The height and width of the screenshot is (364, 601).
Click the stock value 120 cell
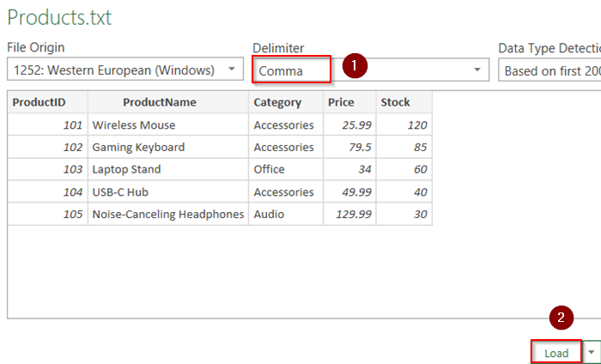point(404,124)
